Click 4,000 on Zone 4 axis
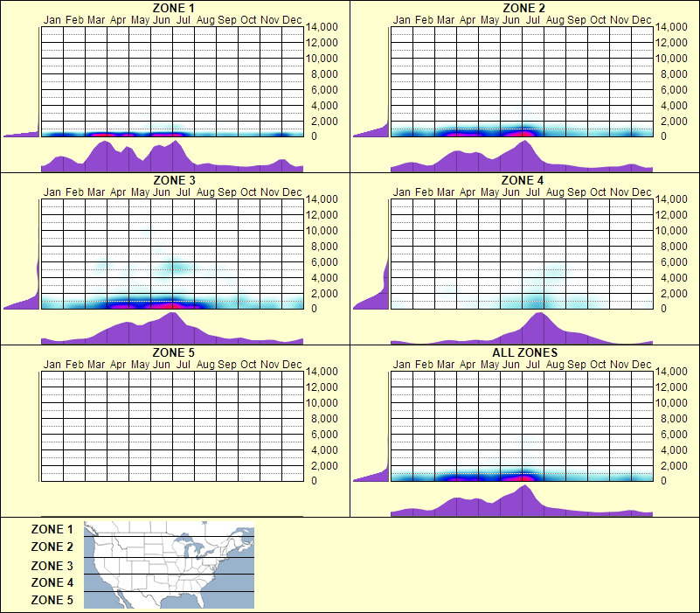This screenshot has width=700, height=613. point(674,277)
